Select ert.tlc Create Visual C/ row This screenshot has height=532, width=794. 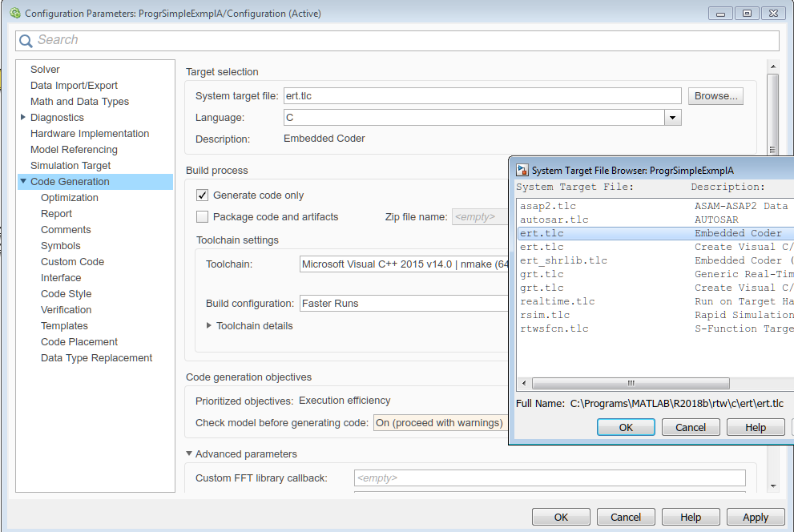click(x=656, y=247)
